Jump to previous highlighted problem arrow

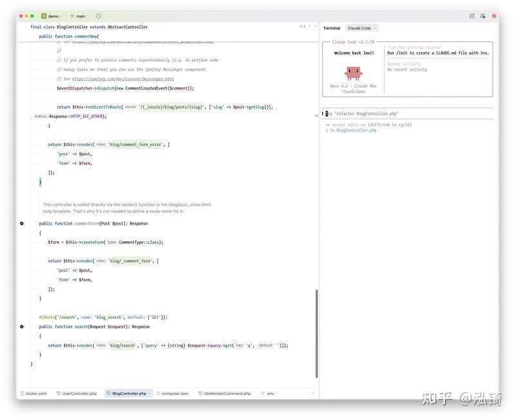pyautogui.click(x=310, y=26)
